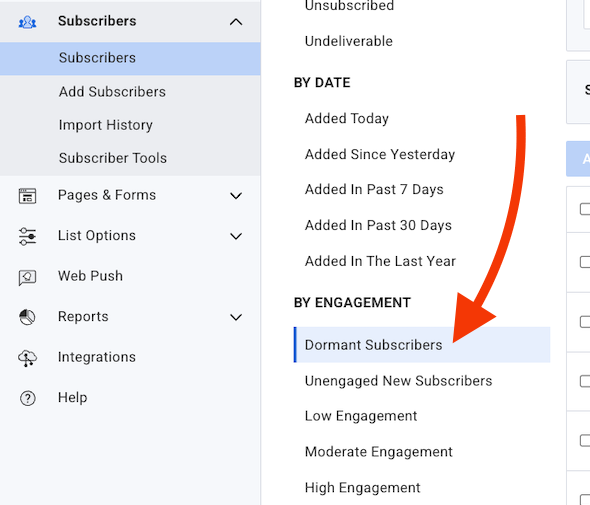Click the Web Push chat icon
Viewport: 590px width, 505px height.
click(x=27, y=277)
